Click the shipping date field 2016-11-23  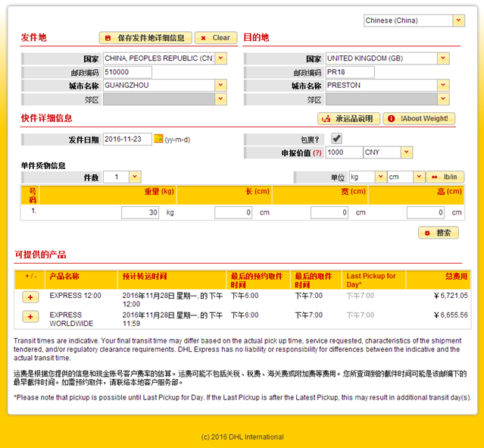(127, 139)
